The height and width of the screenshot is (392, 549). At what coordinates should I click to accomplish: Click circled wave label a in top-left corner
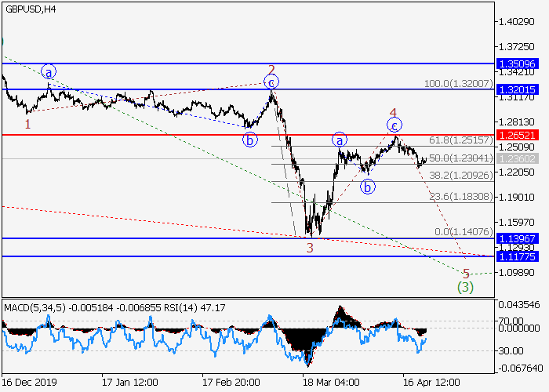point(49,72)
